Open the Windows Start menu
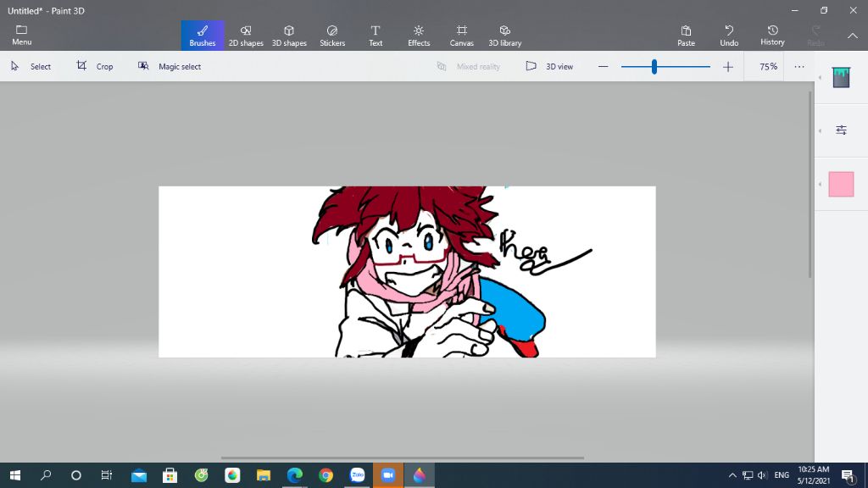 pyautogui.click(x=15, y=475)
